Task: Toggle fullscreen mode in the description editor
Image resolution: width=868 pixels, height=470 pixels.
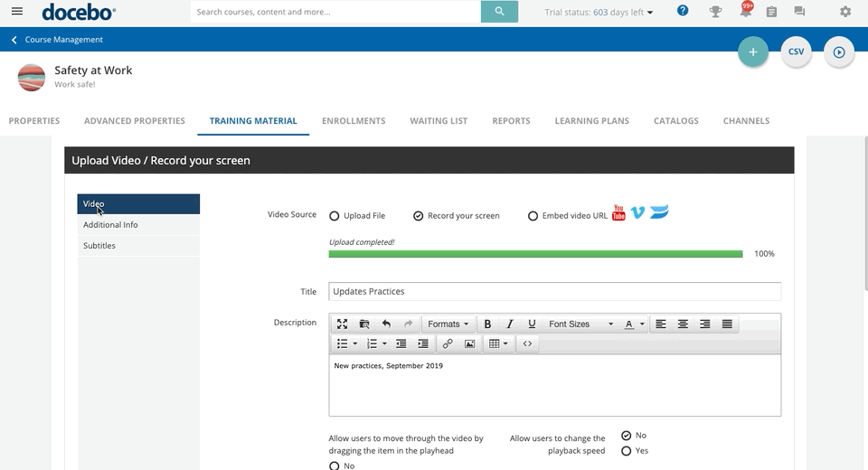Action: click(x=342, y=324)
